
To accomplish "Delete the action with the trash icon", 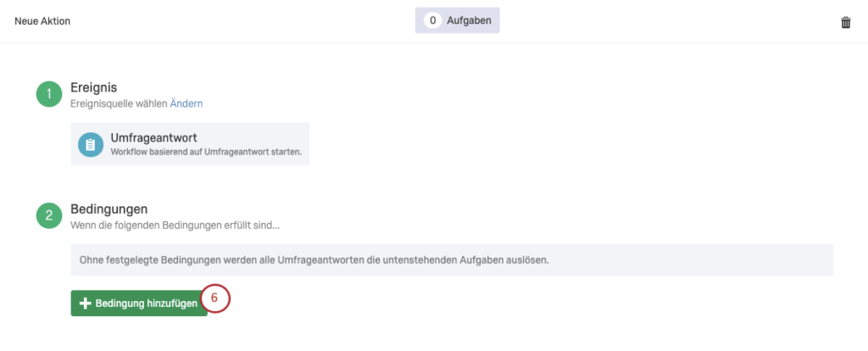I will 845,22.
